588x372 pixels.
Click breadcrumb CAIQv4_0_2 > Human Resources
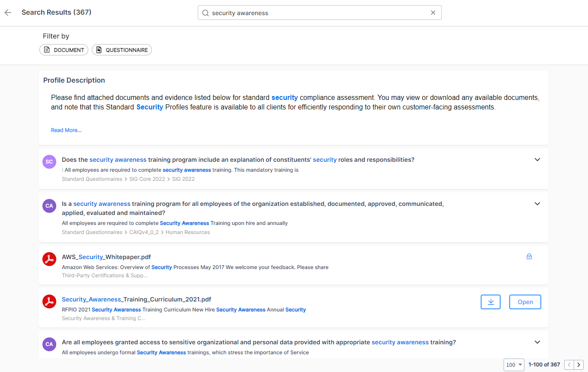pos(170,232)
